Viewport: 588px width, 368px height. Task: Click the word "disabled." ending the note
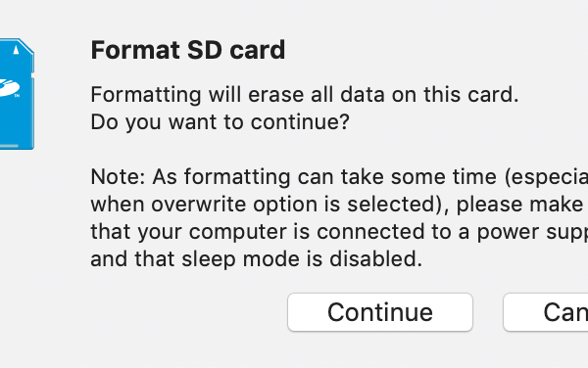coord(375,259)
